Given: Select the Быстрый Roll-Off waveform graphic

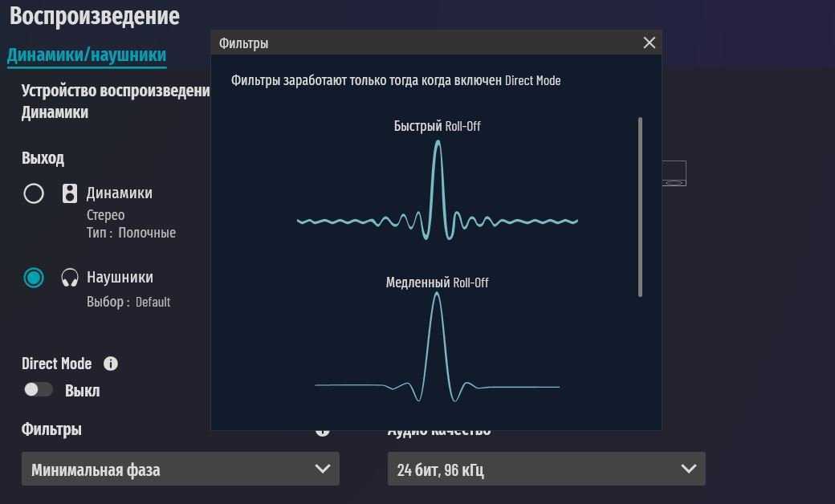Looking at the screenshot, I should pos(437,193).
